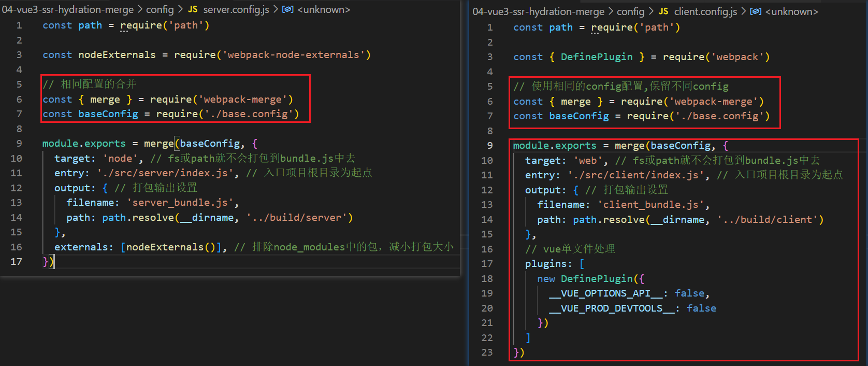The height and width of the screenshot is (366, 868).
Task: Select the client.config.js breadcrumb file name
Action: click(x=705, y=11)
